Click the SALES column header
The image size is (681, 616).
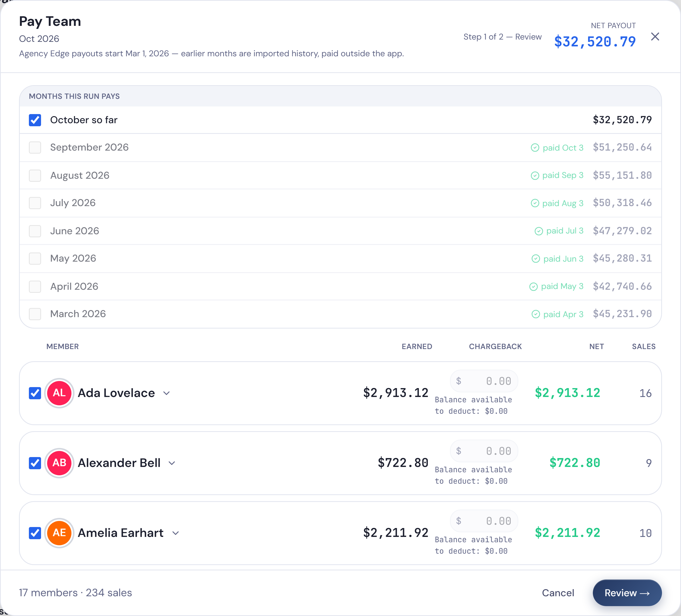coord(644,346)
